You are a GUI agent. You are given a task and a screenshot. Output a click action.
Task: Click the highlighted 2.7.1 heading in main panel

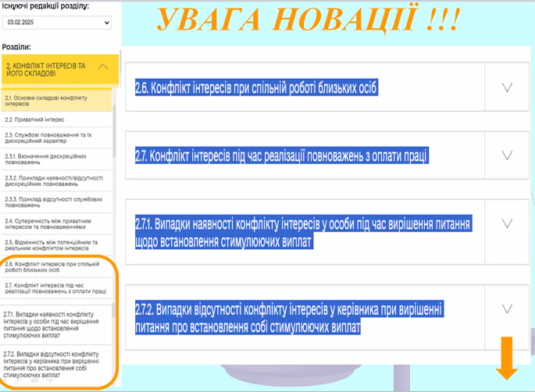[x=303, y=233]
